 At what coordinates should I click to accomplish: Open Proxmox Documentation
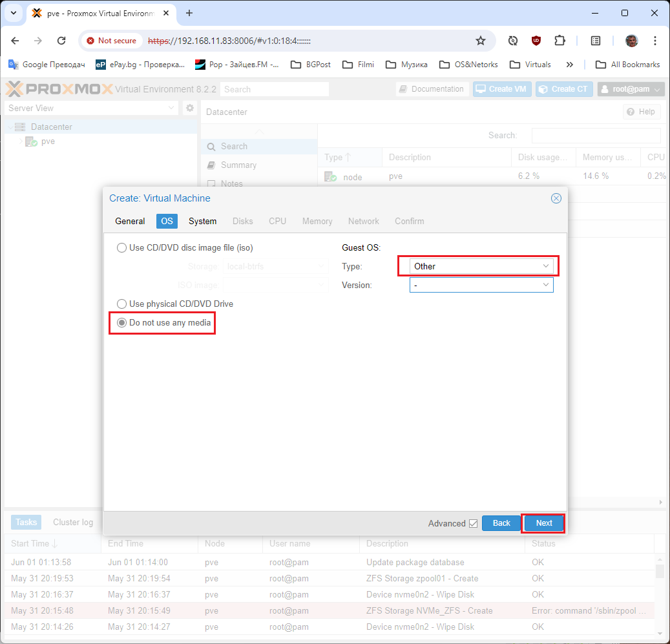pyautogui.click(x=432, y=89)
